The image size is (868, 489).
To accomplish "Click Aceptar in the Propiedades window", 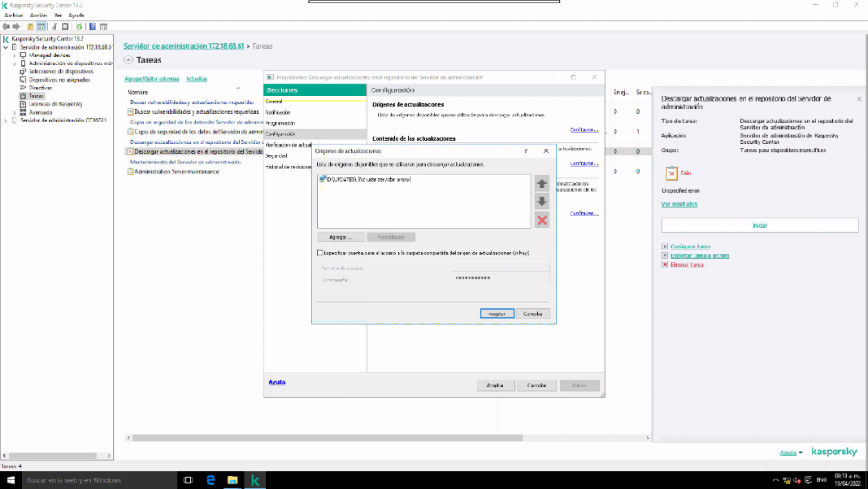I will tap(495, 385).
